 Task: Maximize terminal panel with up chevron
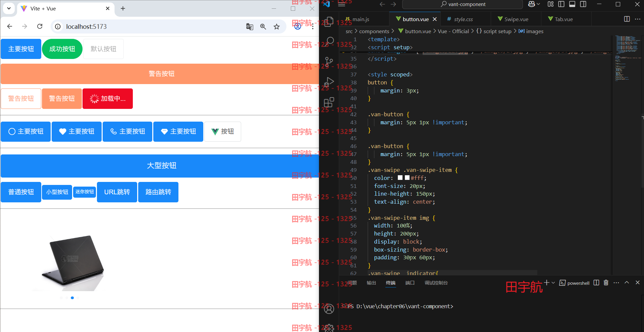(627, 283)
